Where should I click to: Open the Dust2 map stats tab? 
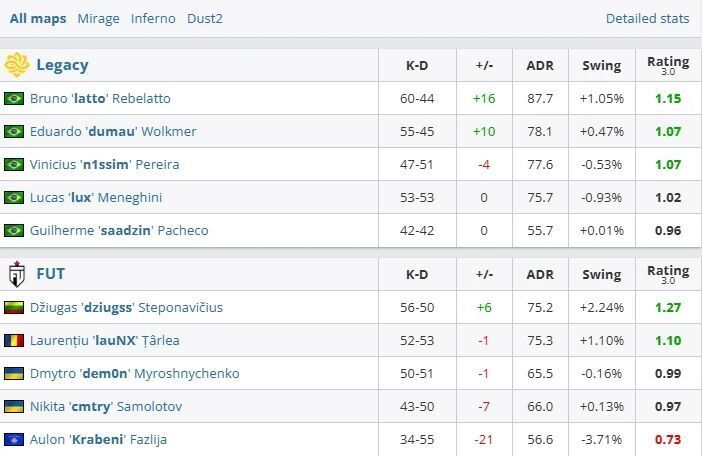(205, 18)
